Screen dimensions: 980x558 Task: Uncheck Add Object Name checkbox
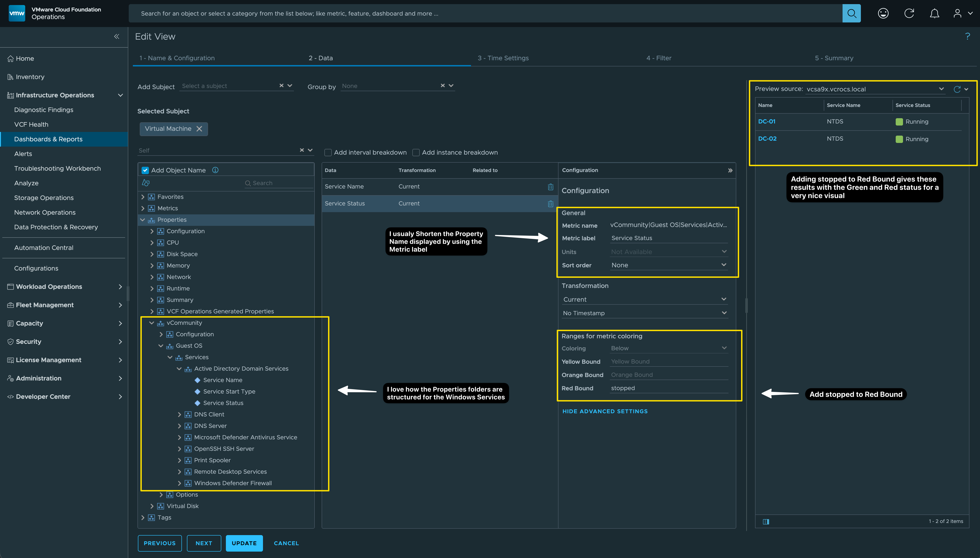[x=145, y=170]
